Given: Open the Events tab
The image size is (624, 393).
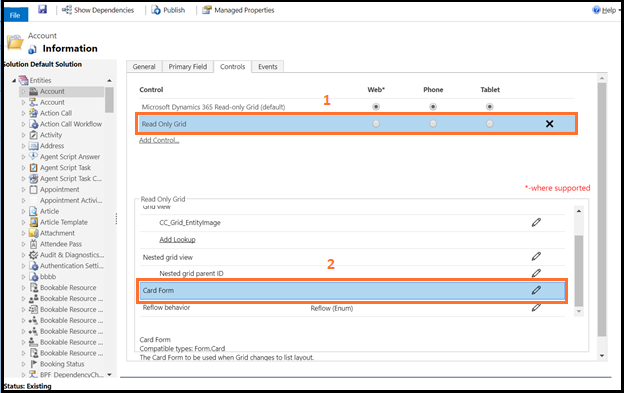Looking at the screenshot, I should coord(268,66).
